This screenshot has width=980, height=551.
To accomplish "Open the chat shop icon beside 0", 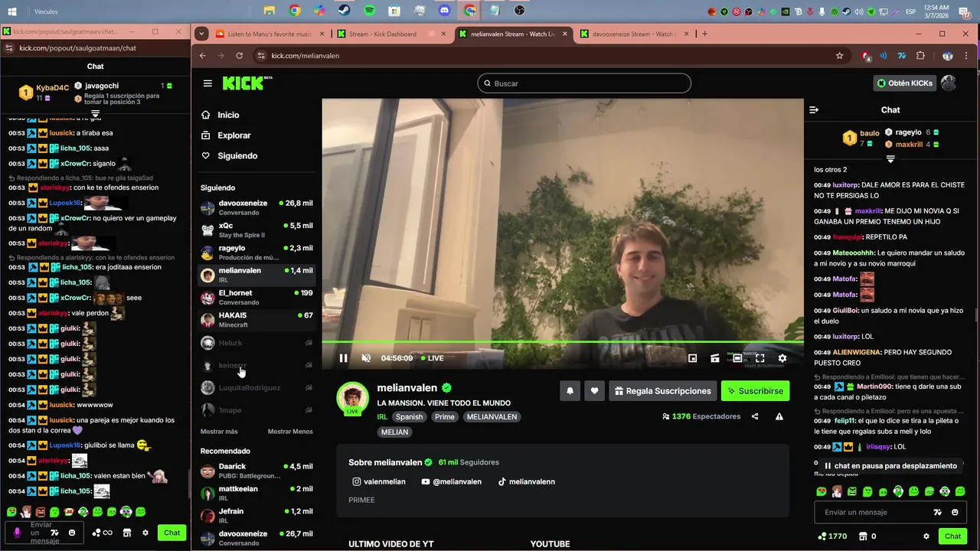I will 863,536.
